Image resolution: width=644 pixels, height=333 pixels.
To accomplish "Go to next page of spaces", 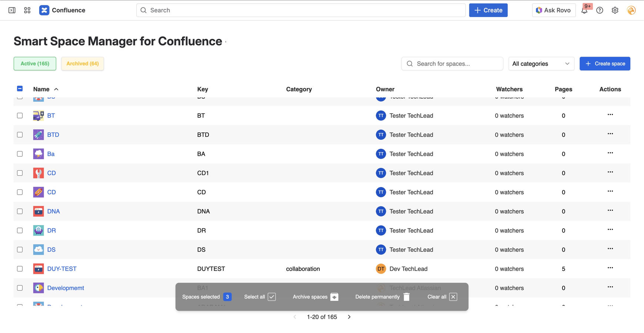I will click(x=349, y=317).
